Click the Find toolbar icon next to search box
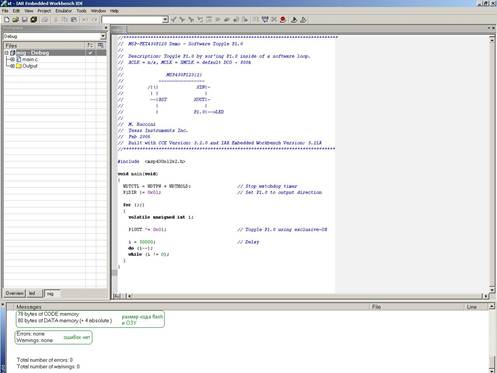 point(173,20)
